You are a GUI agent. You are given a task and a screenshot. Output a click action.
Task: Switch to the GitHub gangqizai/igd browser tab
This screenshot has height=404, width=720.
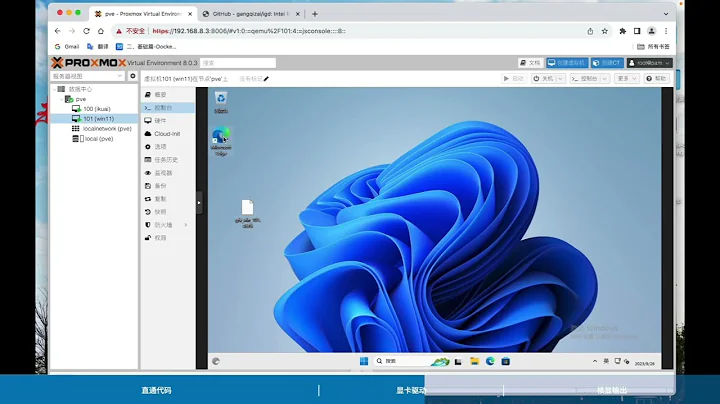pos(250,14)
